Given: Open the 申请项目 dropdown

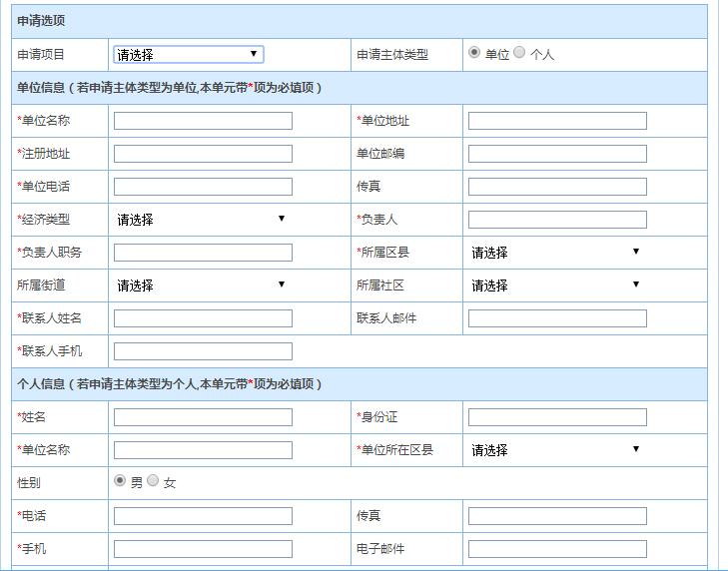Looking at the screenshot, I should pyautogui.click(x=188, y=55).
